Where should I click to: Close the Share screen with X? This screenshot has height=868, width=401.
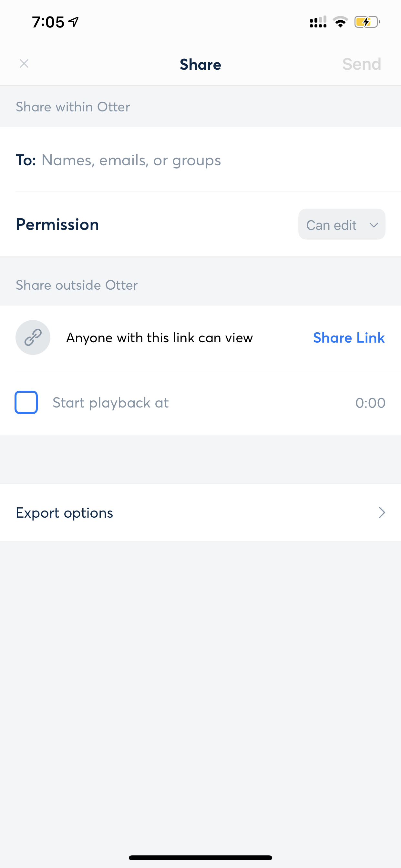tap(24, 64)
